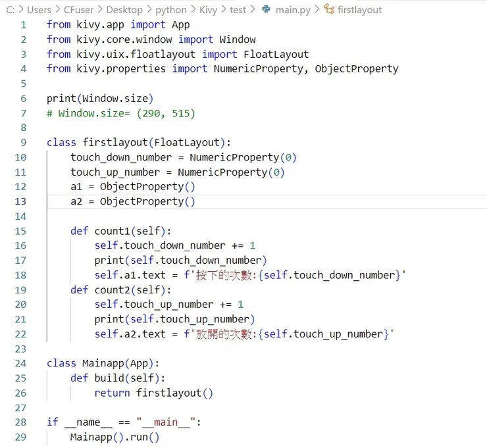Click 'Mainapp' in class definition line 24
The image size is (487, 448).
click(x=103, y=363)
